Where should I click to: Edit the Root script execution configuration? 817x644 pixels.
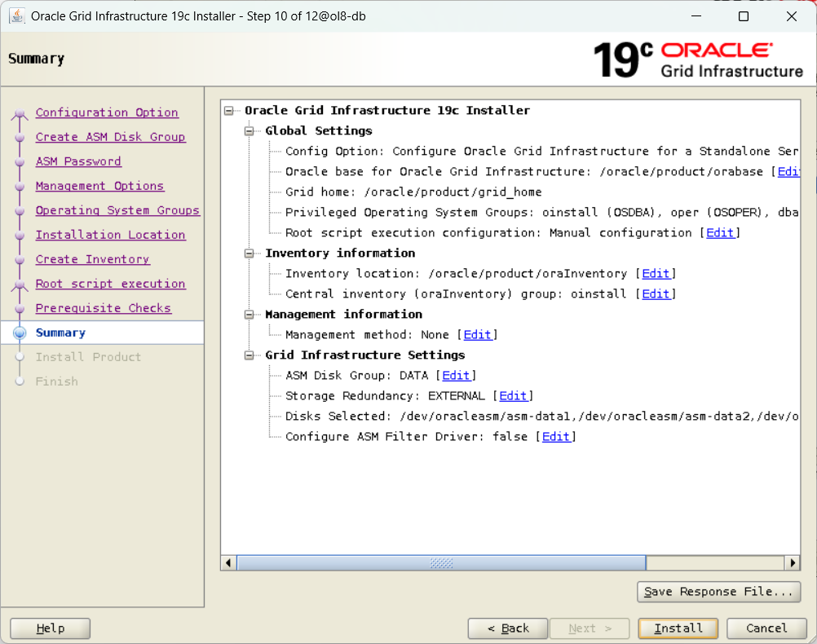[x=720, y=233]
